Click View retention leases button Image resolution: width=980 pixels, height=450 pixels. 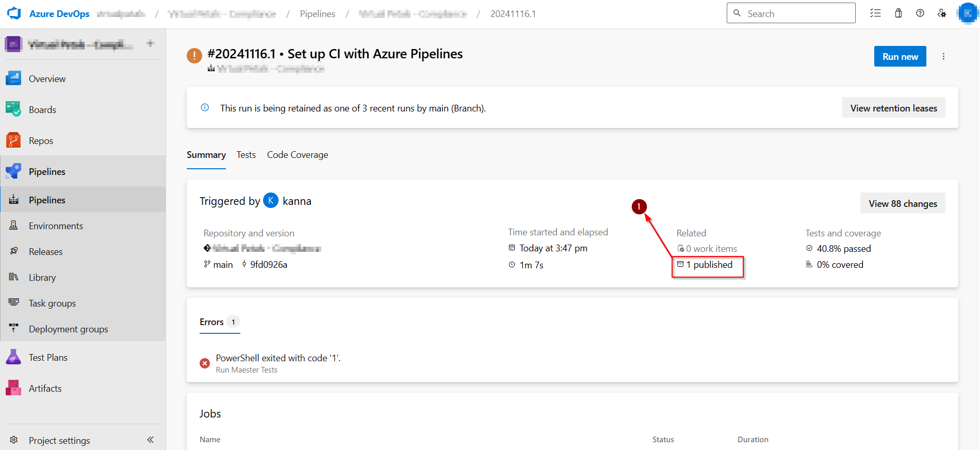tap(894, 108)
